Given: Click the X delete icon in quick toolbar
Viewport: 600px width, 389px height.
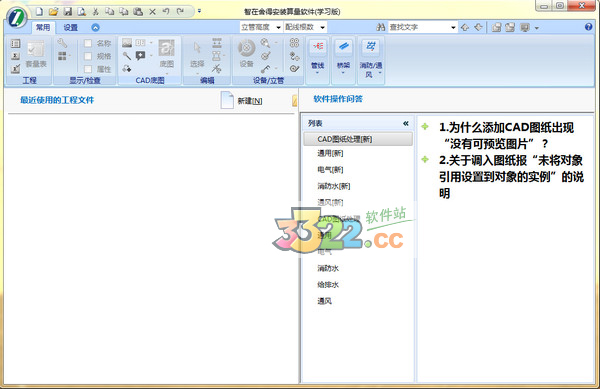Looking at the screenshot, I should click(152, 11).
